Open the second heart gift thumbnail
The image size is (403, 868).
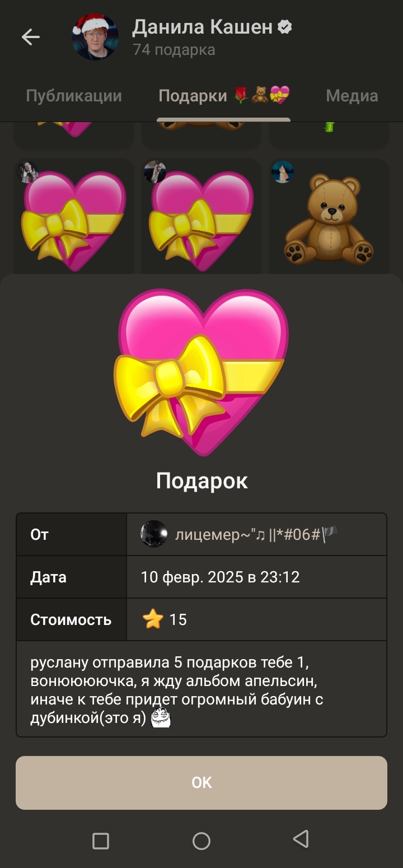tap(201, 216)
